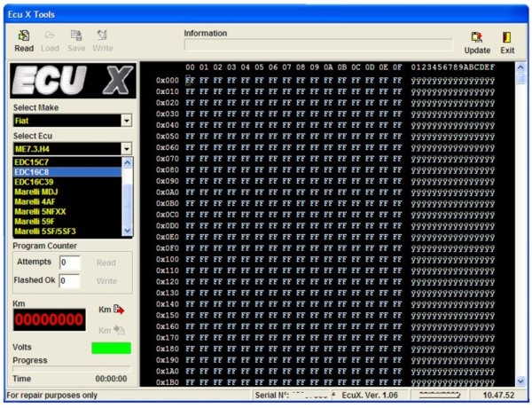Click the hex viewer scrollbar thumb
The width and height of the screenshot is (532, 408).
click(x=520, y=79)
